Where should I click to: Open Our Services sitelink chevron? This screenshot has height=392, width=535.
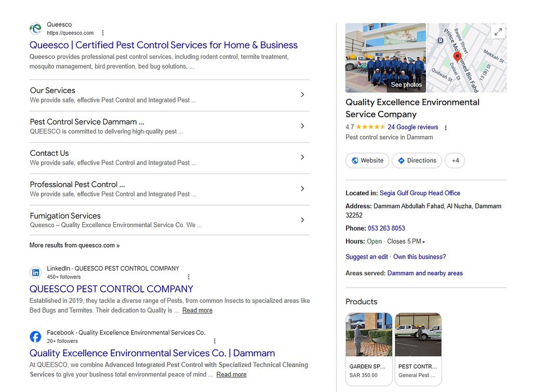click(302, 94)
